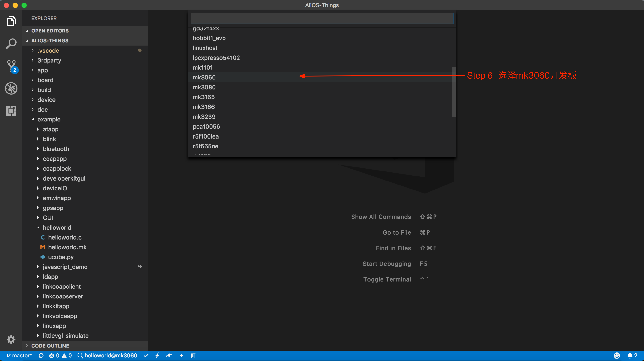Click the lightning upload icon in status bar
Image resolution: width=644 pixels, height=361 pixels.
click(x=157, y=356)
